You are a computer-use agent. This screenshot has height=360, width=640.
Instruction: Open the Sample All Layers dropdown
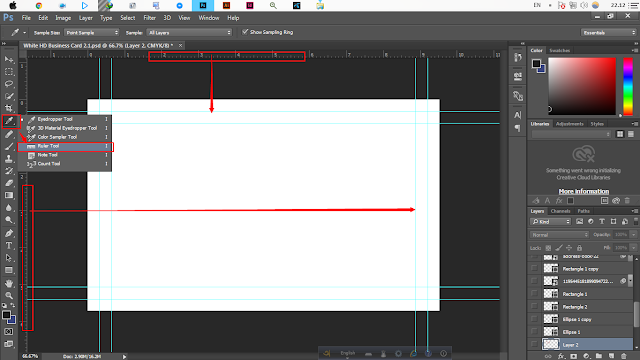point(189,32)
